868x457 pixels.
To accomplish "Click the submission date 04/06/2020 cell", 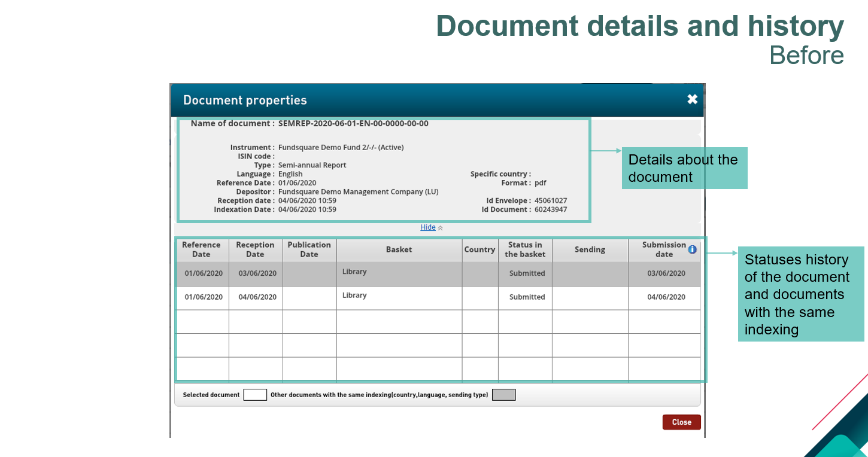I will (666, 297).
